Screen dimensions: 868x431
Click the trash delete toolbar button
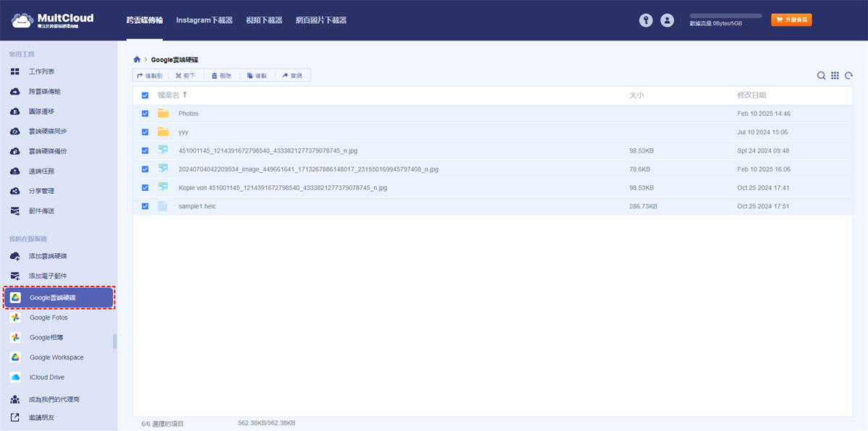221,75
